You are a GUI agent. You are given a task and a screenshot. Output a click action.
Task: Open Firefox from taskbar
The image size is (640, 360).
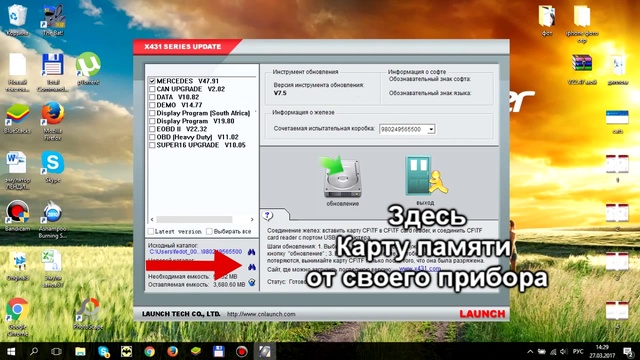[x=172, y=351]
